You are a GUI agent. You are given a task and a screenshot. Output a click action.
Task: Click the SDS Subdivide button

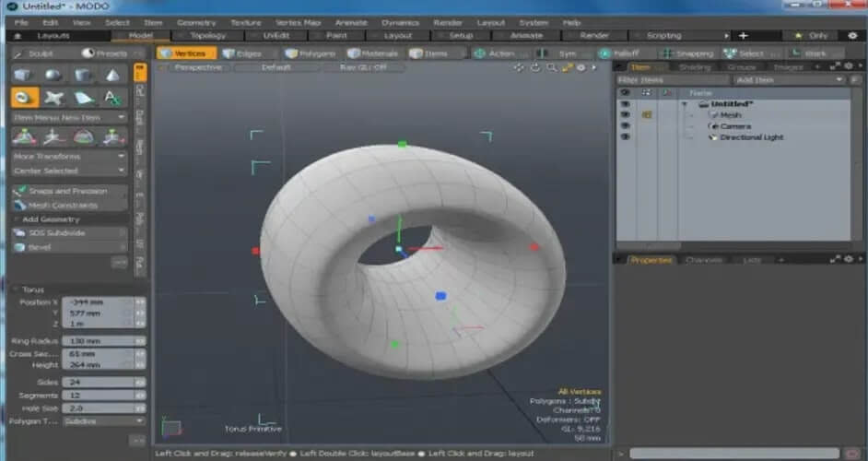click(69, 232)
